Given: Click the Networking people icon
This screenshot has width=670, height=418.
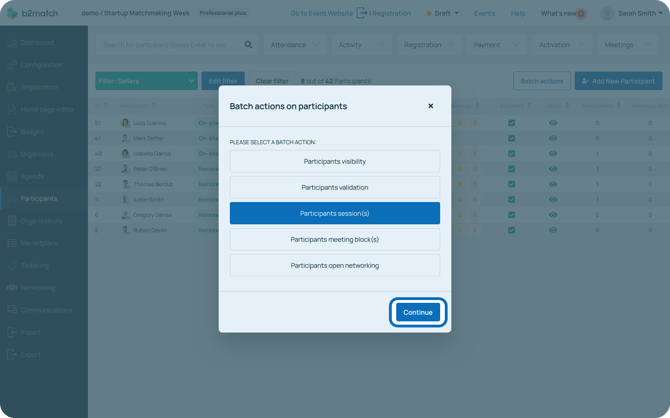Looking at the screenshot, I should point(12,288).
